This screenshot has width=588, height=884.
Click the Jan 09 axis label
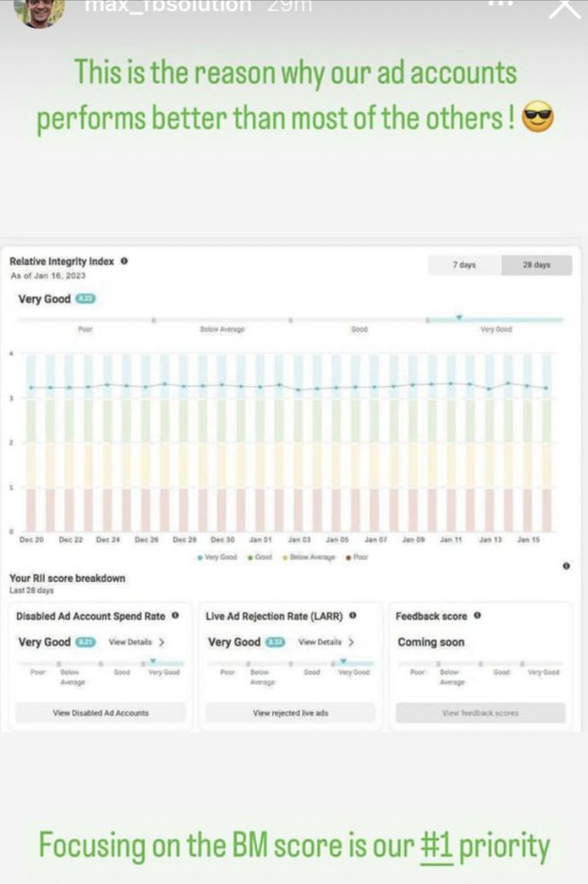click(413, 540)
